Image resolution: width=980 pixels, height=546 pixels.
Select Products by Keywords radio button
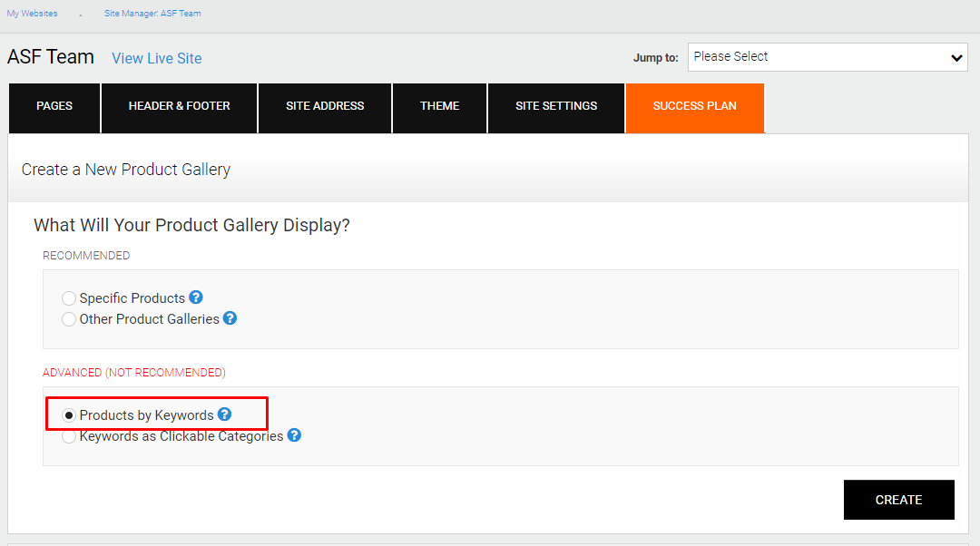pos(69,415)
